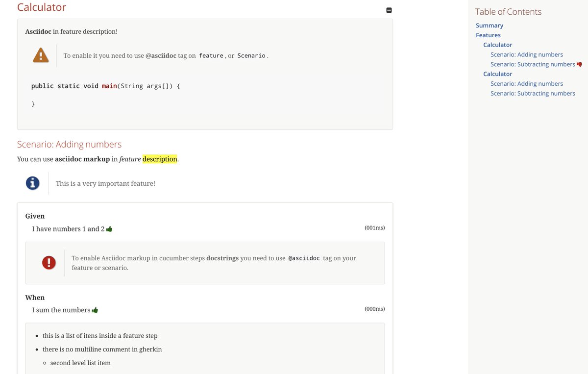Open Scenario: Adding numbers under the first Calculator

pyautogui.click(x=527, y=55)
